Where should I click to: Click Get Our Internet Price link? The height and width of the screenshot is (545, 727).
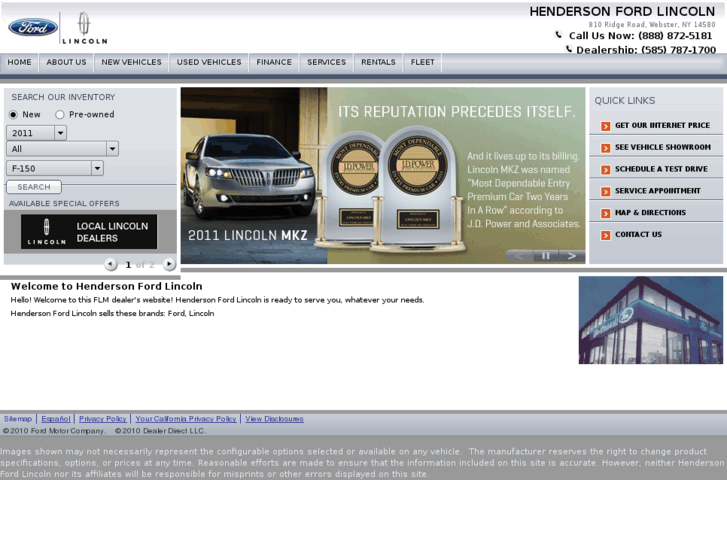pyautogui.click(x=662, y=125)
